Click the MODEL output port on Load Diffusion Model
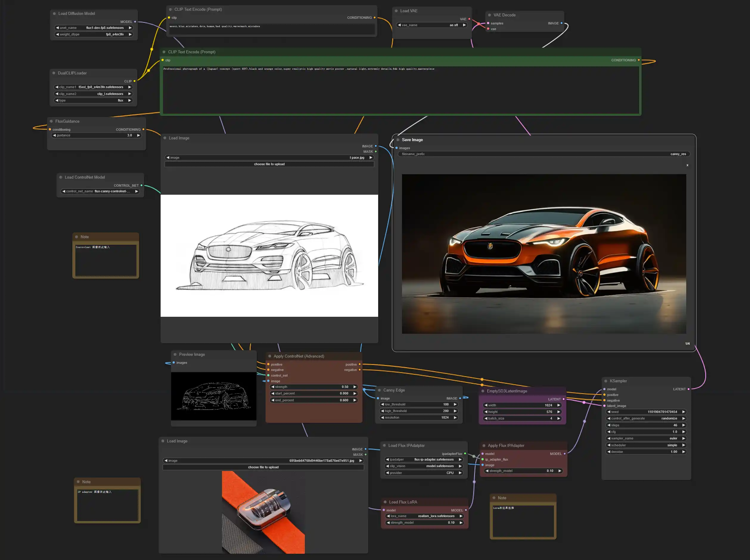The image size is (750, 560). click(135, 22)
